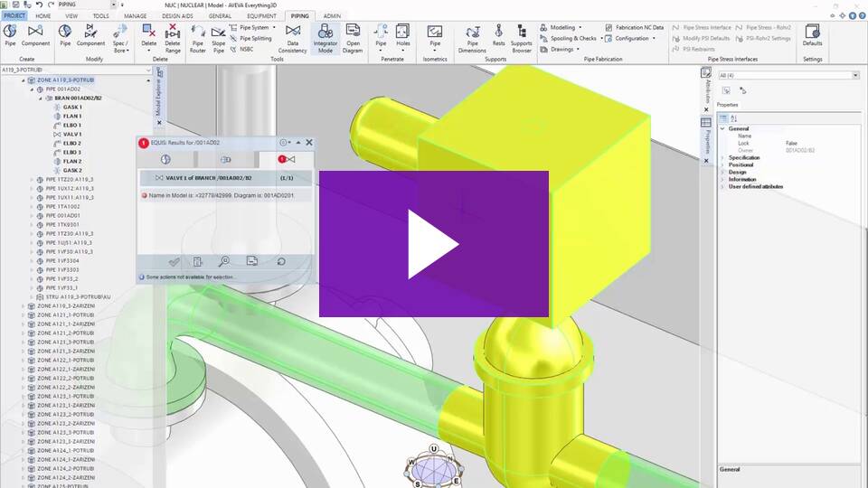
Task: Select the Slope Pipe tool
Action: [x=219, y=39]
